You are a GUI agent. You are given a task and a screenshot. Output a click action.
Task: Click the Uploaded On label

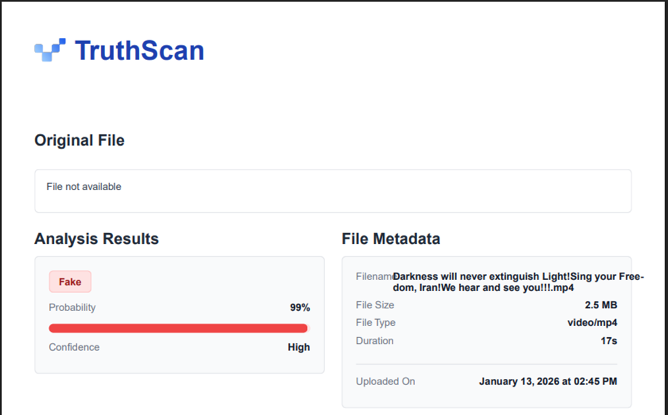tap(385, 381)
